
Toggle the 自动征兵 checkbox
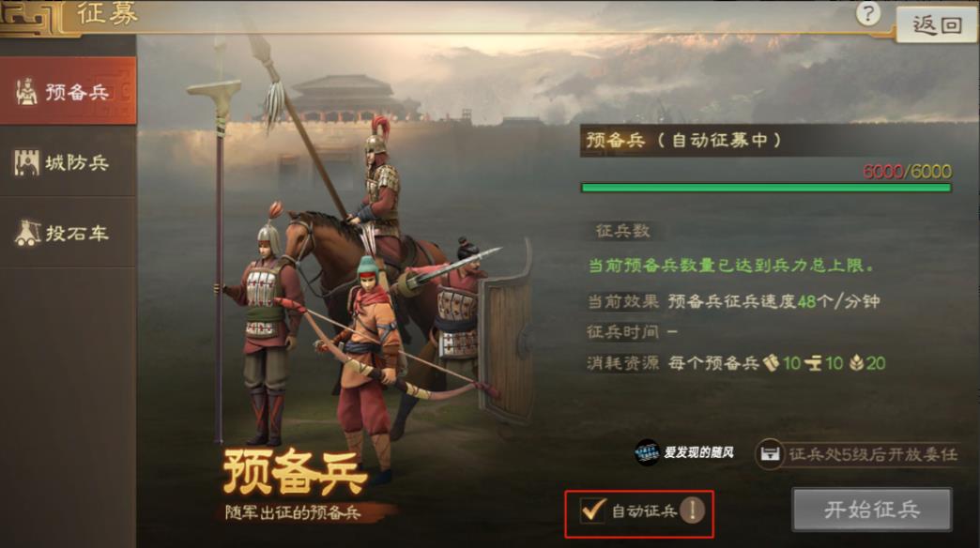pos(592,510)
